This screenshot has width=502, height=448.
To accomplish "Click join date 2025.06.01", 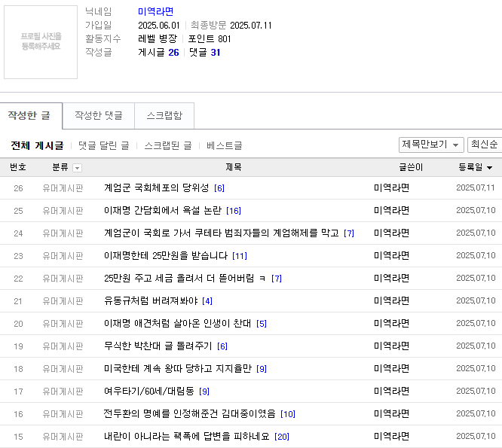I will point(159,26).
